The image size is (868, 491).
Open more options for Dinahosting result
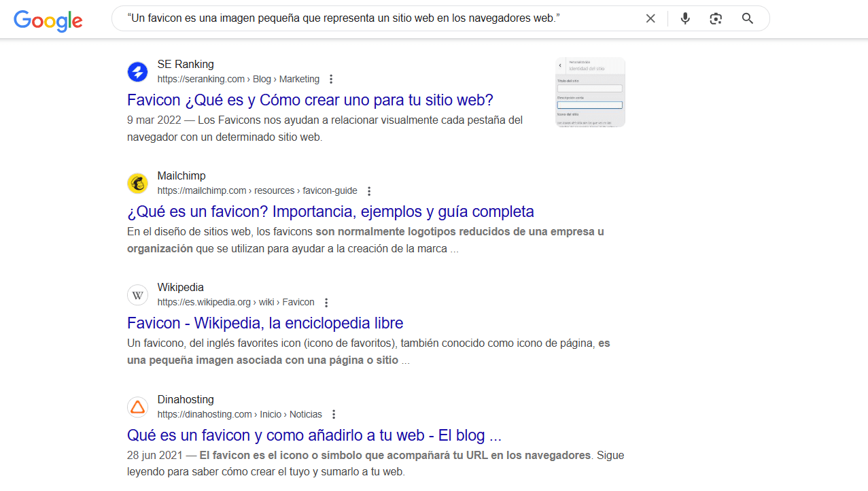pyautogui.click(x=334, y=415)
